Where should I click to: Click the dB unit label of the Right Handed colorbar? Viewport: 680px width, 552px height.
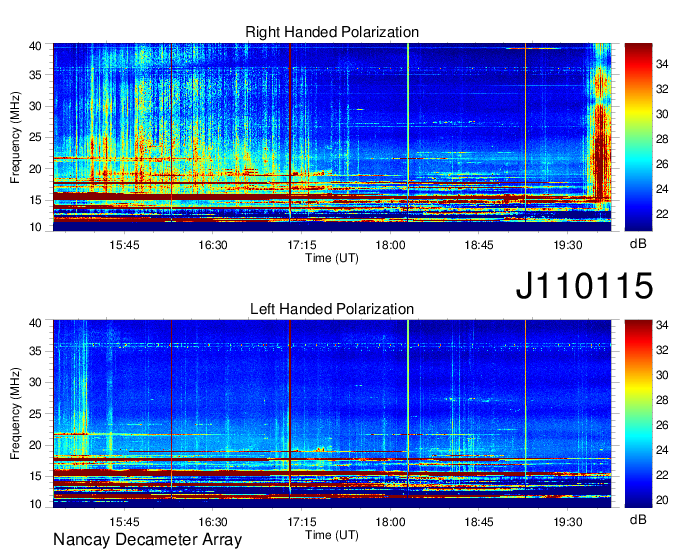[x=638, y=244]
